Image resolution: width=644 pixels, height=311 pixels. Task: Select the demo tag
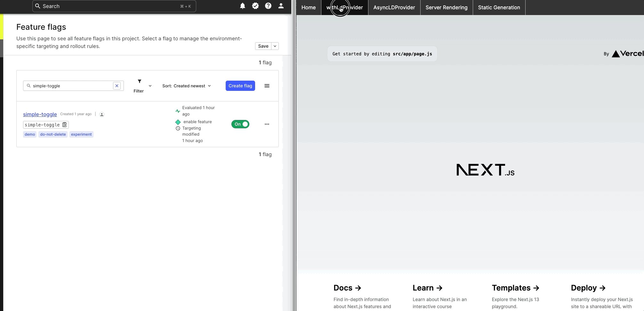click(30, 134)
